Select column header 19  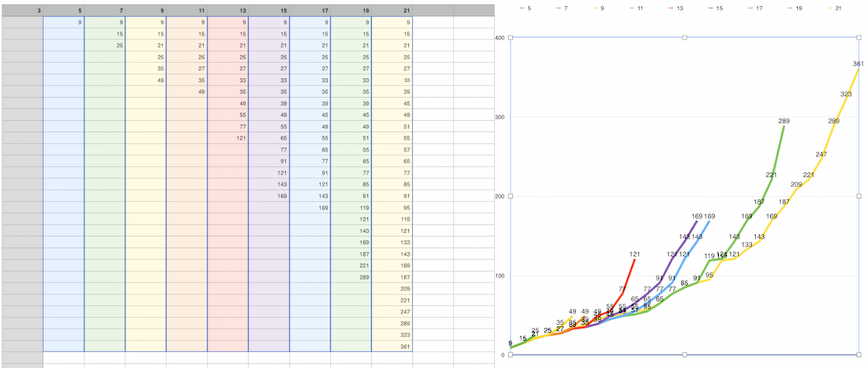(x=351, y=10)
